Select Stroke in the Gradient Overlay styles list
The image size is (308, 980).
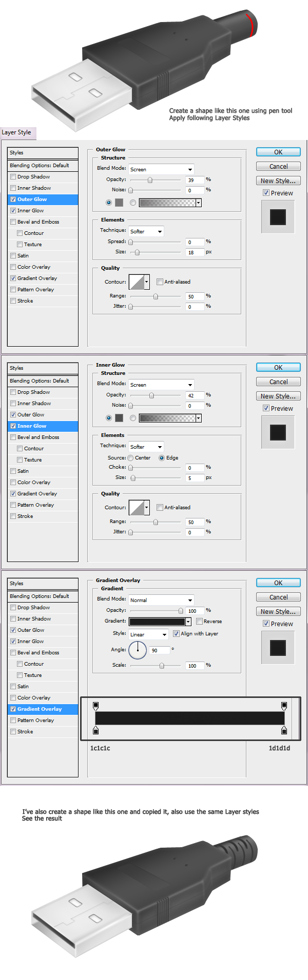(25, 731)
